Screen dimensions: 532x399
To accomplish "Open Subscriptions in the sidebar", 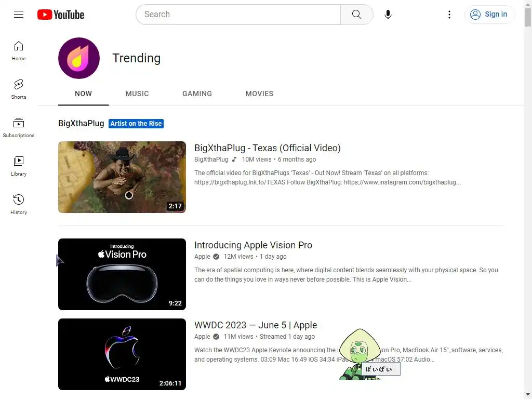I will click(x=19, y=128).
